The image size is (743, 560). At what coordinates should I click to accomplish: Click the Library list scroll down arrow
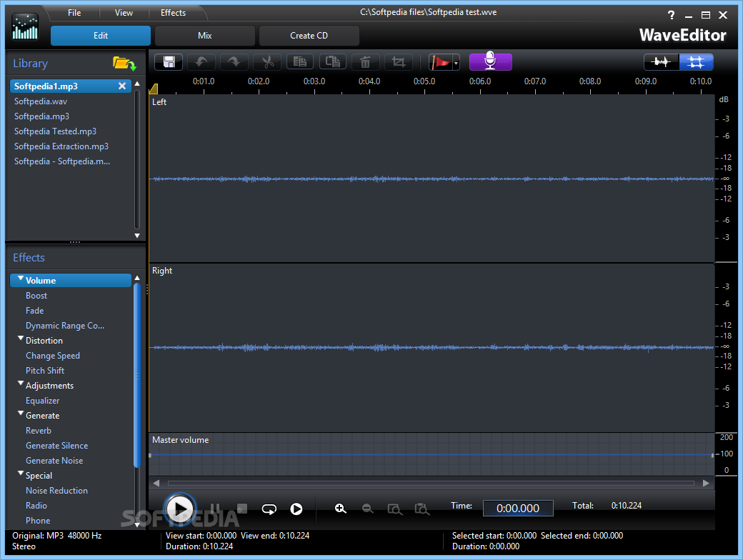pyautogui.click(x=137, y=236)
